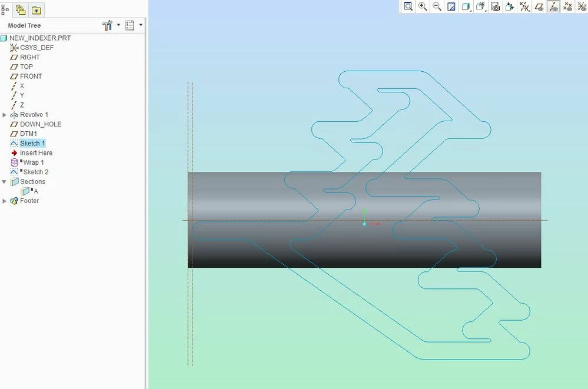The height and width of the screenshot is (389, 588).
Task: Expand the Footer node
Action: coord(5,201)
